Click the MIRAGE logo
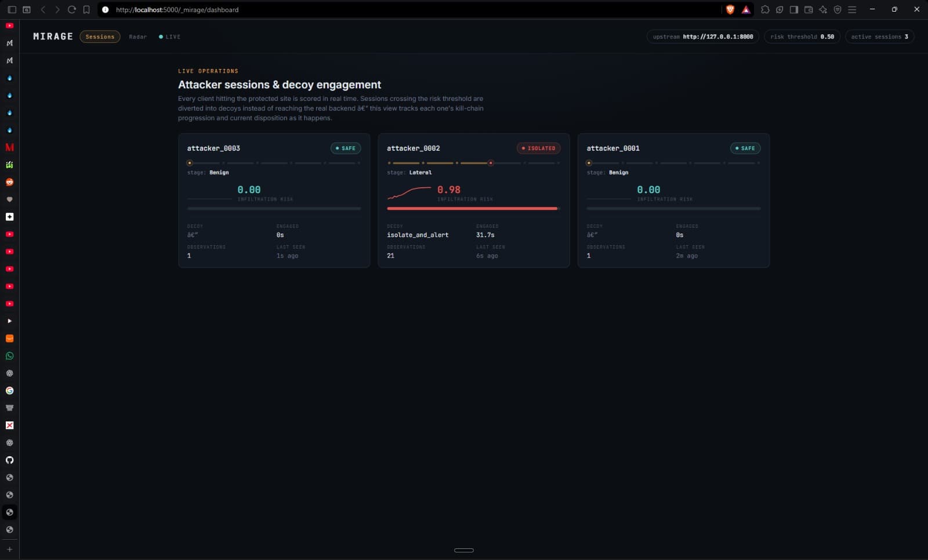The image size is (928, 560). click(53, 37)
